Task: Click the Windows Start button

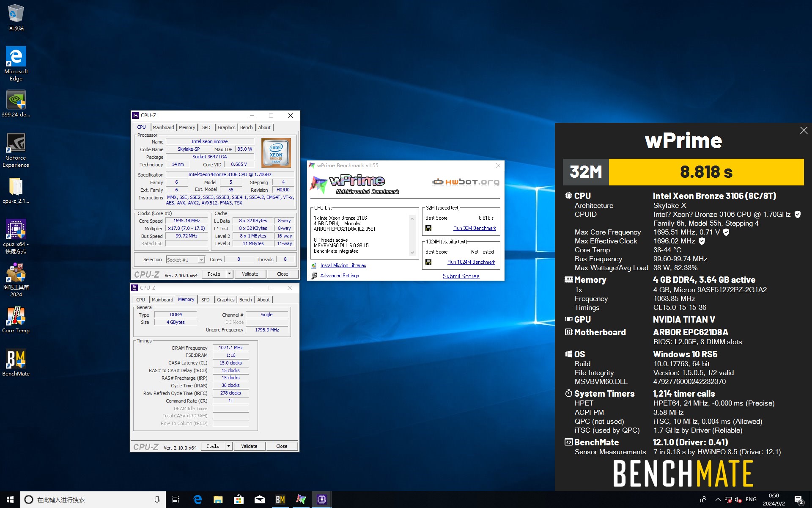Action: [x=10, y=500]
